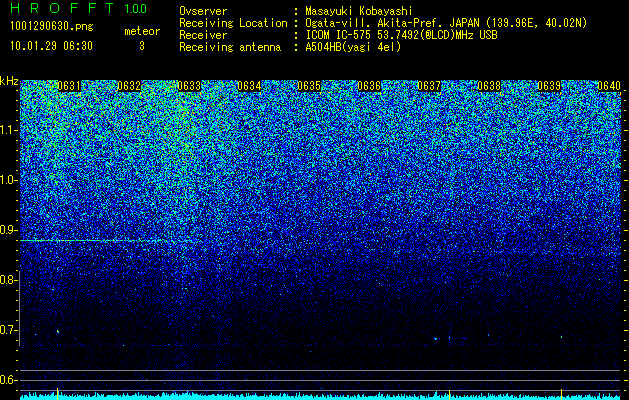Click the cyan signal level strip at bottom
629x400 pixels.
coord(320,397)
